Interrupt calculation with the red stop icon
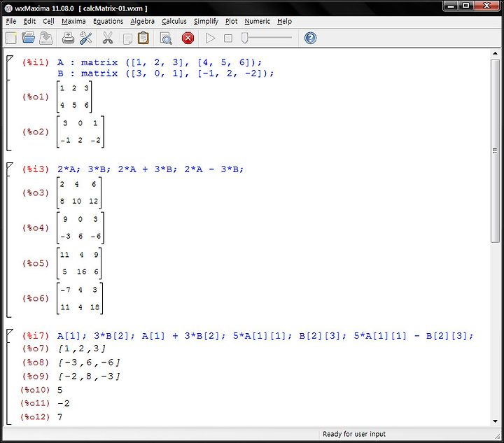 (x=188, y=38)
